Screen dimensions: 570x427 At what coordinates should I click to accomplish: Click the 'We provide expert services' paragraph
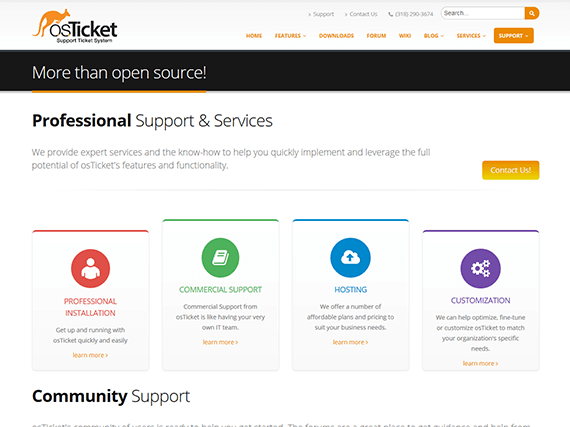click(231, 159)
